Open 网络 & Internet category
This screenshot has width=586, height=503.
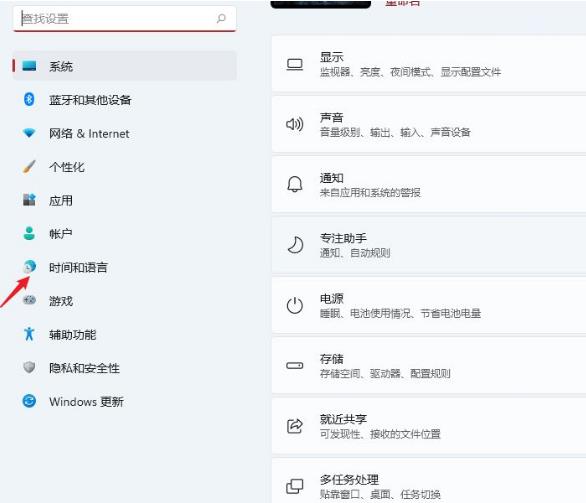[x=124, y=133]
